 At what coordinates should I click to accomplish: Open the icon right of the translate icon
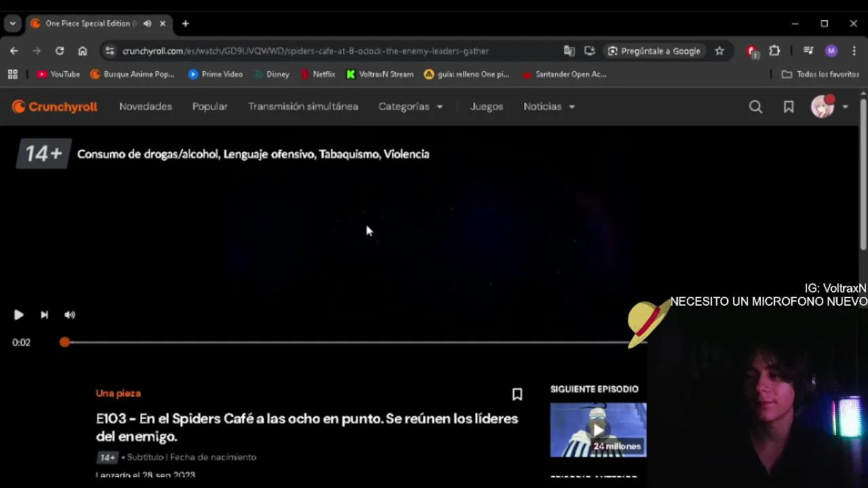pos(589,51)
